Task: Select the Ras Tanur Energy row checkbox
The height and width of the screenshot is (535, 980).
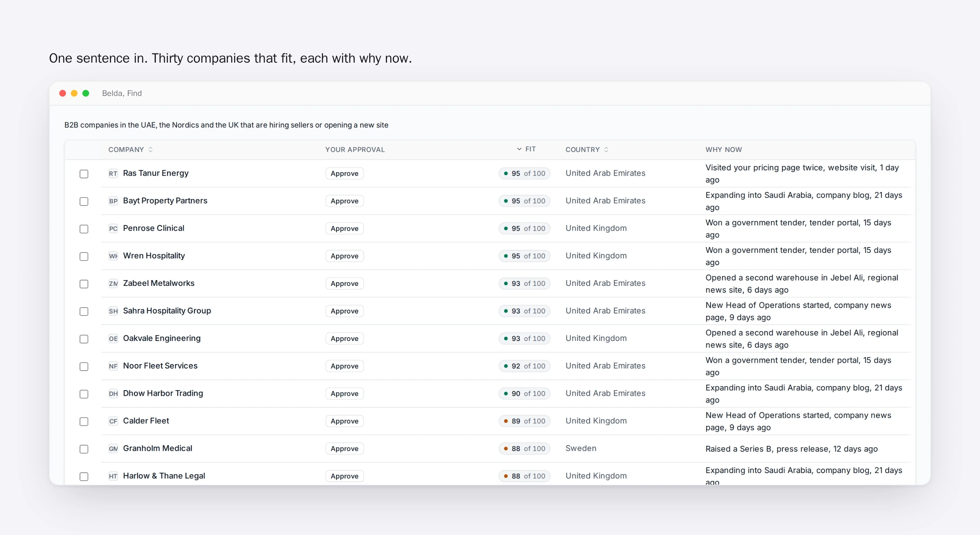Action: (84, 174)
